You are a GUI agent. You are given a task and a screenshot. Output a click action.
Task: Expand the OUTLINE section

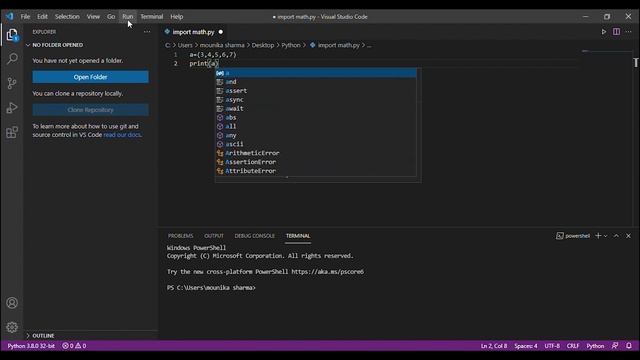pos(90,336)
